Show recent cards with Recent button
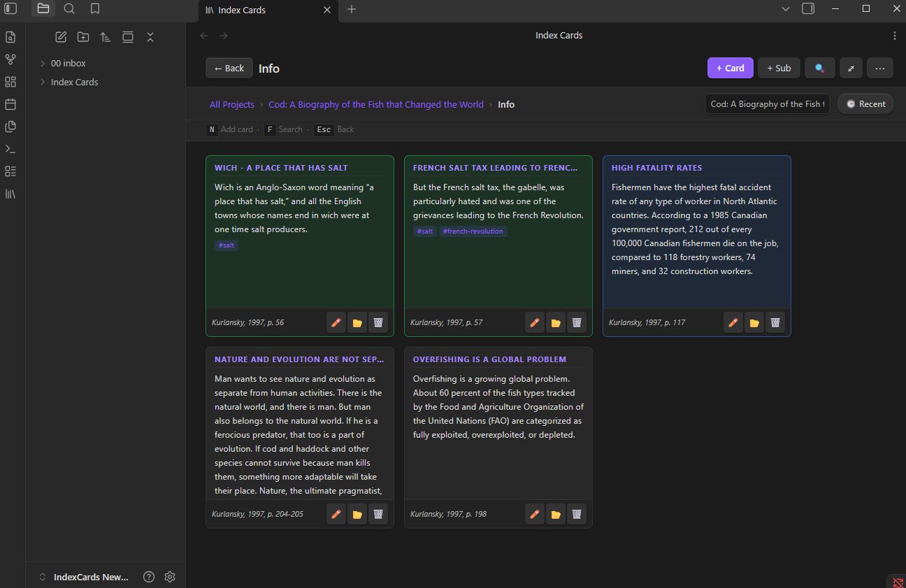This screenshot has height=588, width=906. pos(865,104)
